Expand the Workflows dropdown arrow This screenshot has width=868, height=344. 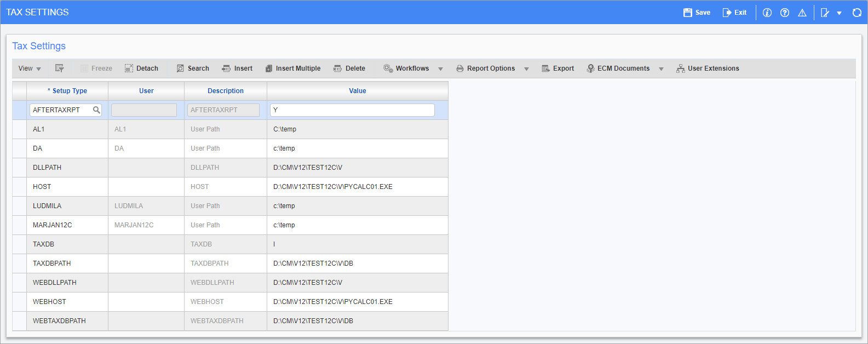(441, 69)
